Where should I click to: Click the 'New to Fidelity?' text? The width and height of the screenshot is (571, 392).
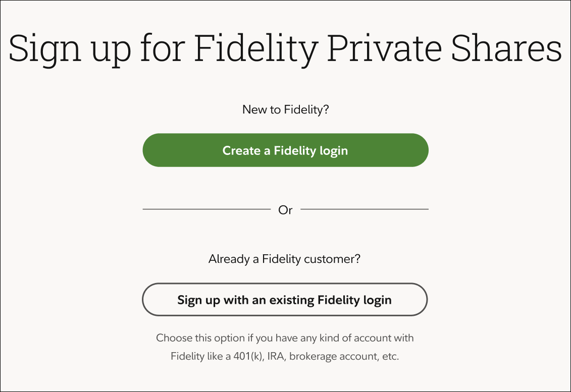(x=285, y=109)
